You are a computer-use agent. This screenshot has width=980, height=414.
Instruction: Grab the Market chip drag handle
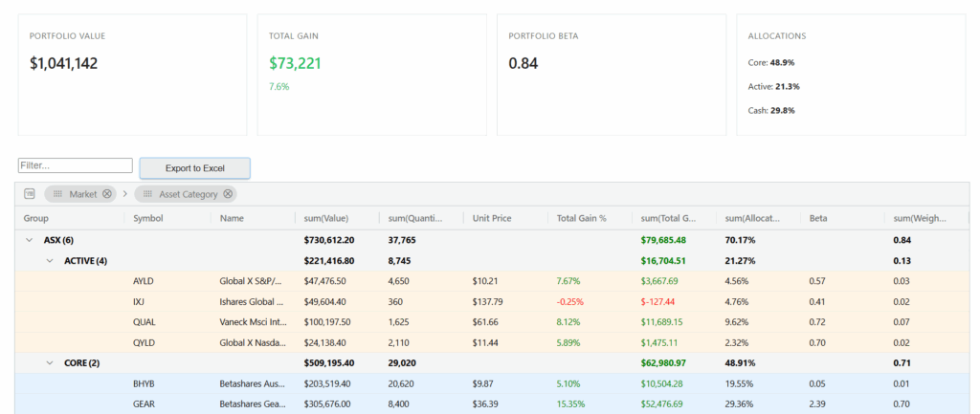[57, 194]
